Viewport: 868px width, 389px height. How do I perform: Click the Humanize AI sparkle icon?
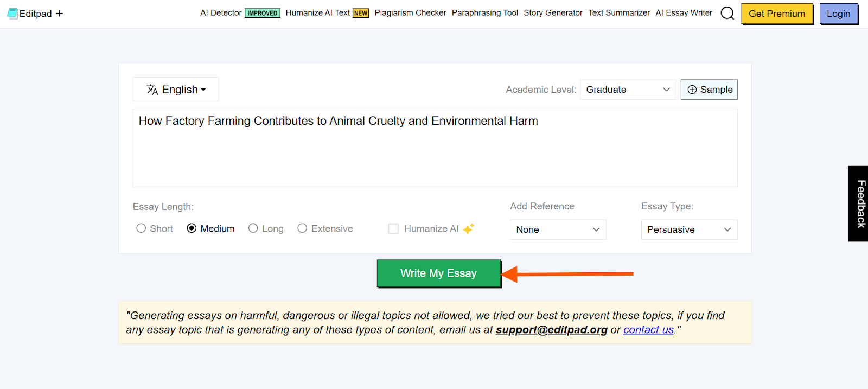click(469, 228)
